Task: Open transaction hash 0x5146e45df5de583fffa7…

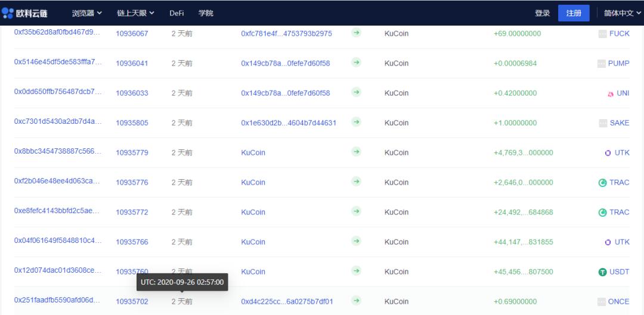Action: (57, 62)
